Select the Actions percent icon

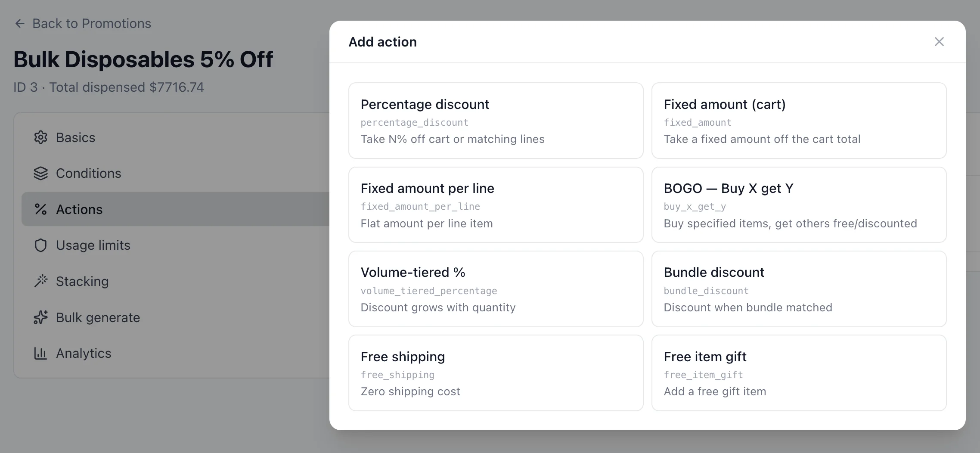tap(40, 209)
